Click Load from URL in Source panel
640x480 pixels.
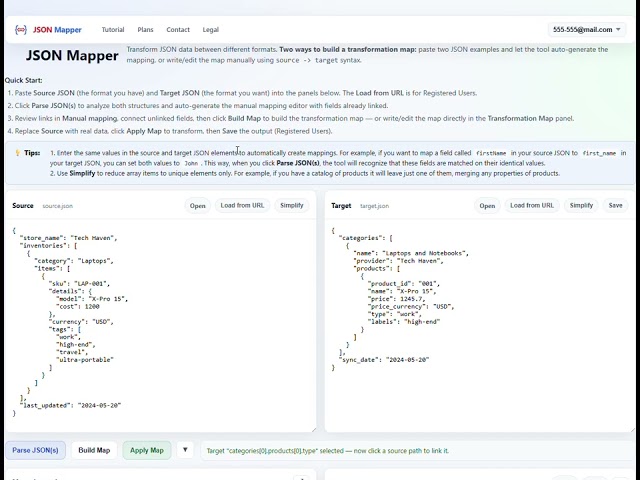(242, 205)
